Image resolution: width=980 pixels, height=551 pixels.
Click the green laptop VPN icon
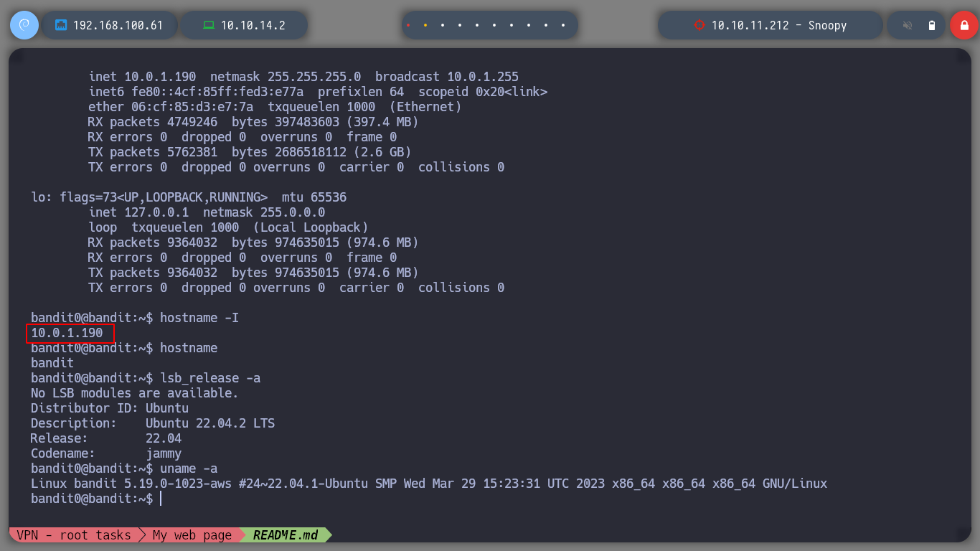coord(209,25)
